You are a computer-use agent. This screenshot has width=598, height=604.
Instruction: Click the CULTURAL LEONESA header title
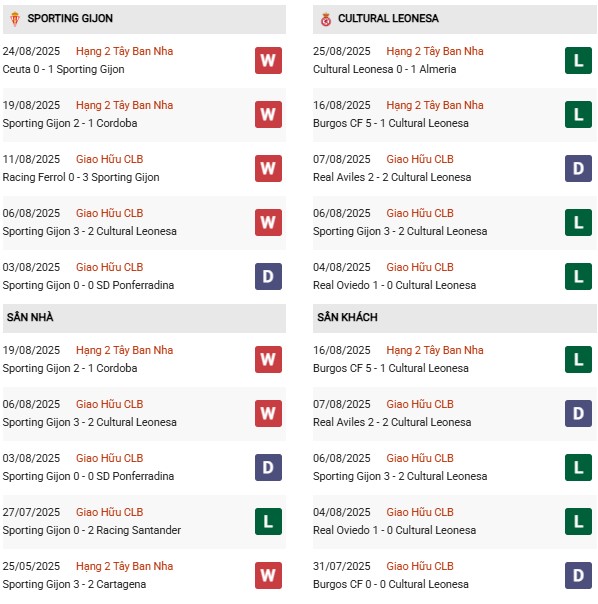(388, 18)
